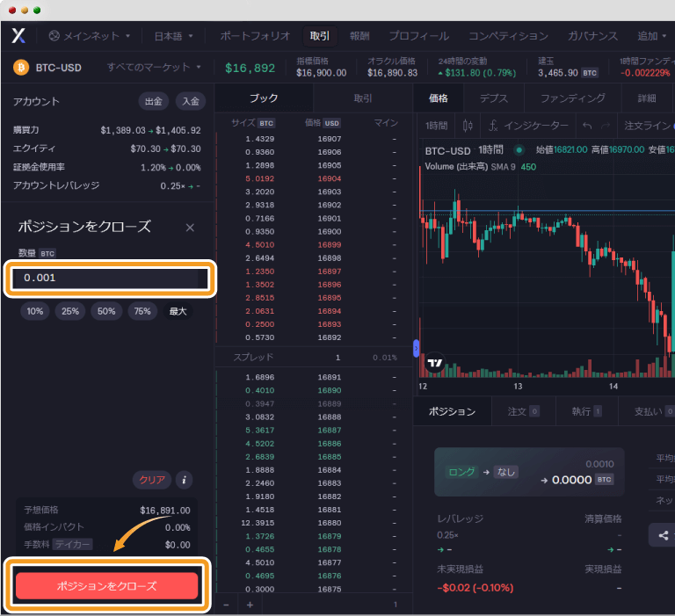Open the 報酬 rewards nav item
This screenshot has height=616, width=675.
click(359, 36)
